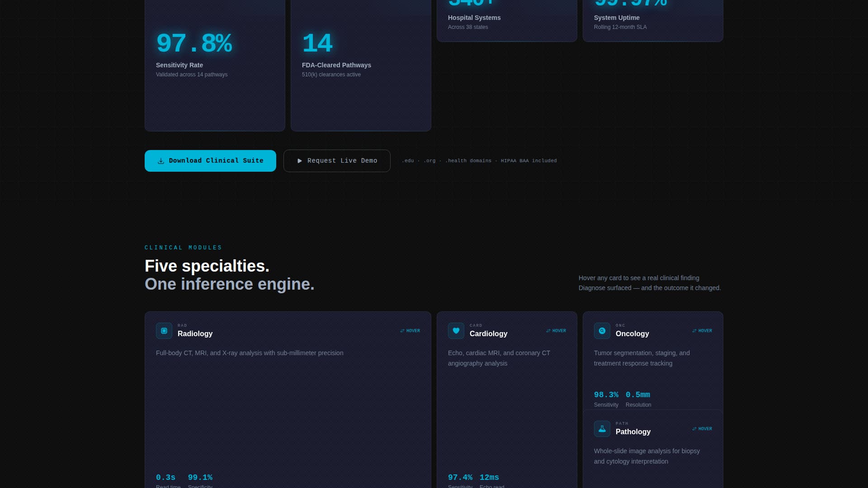Click Radiology 99.1% specificity value
Image resolution: width=868 pixels, height=488 pixels.
coord(200,478)
